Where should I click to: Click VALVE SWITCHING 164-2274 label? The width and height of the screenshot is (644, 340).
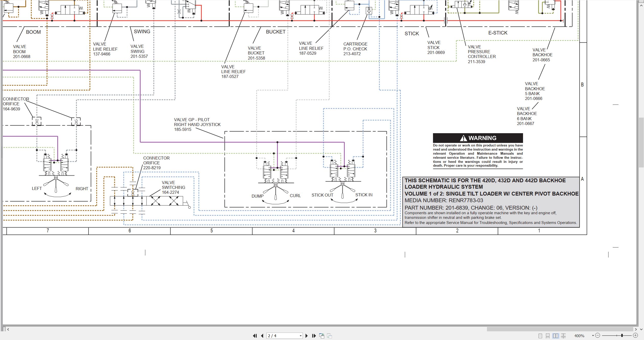click(x=173, y=187)
